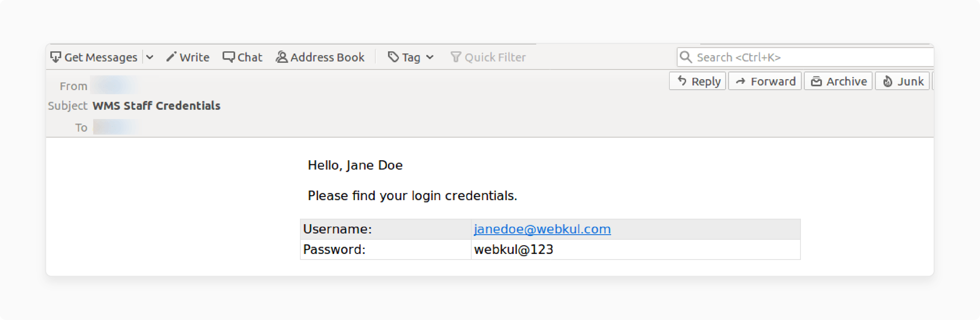Expand the Get Messages dropdown arrow

(150, 57)
